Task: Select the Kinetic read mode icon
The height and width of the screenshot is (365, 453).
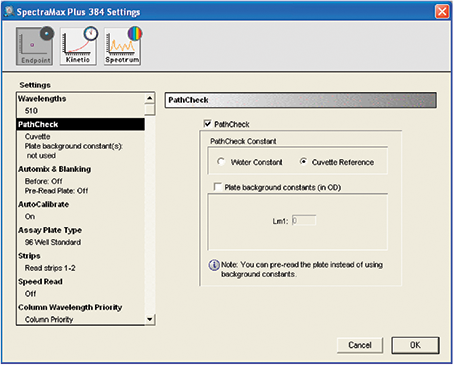Action: pos(78,46)
